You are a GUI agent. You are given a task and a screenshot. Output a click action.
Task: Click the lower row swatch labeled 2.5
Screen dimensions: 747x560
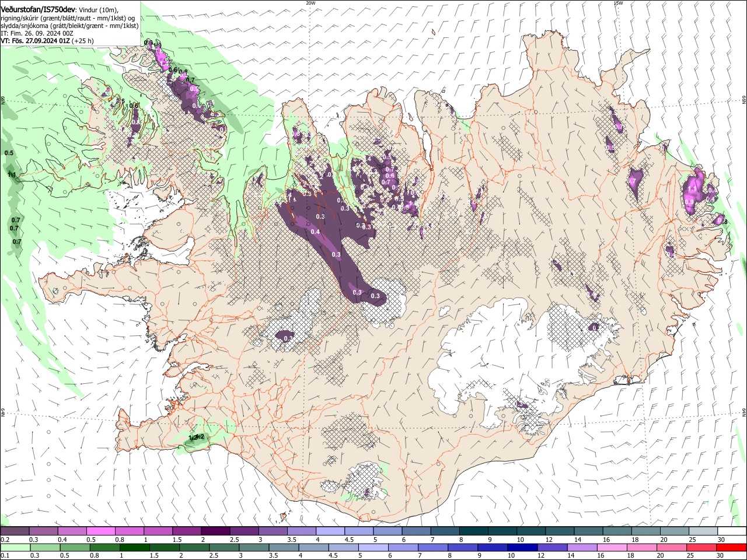(224, 548)
